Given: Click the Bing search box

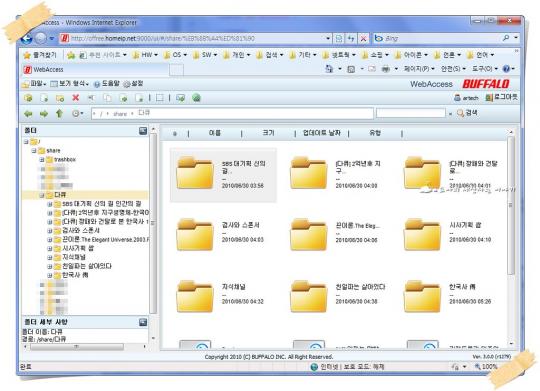Looking at the screenshot, I should coord(437,38).
